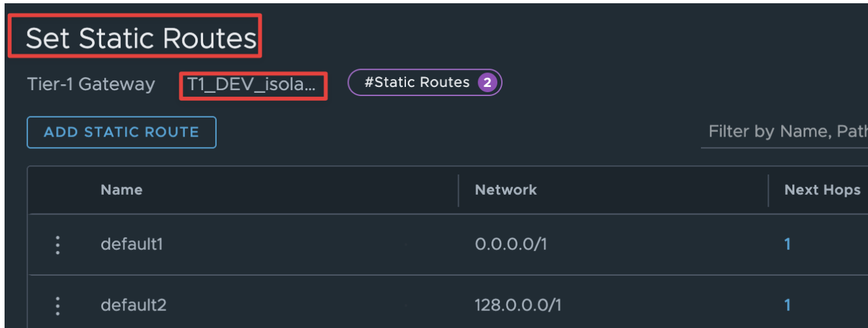Sort by the Name column header

click(121, 190)
